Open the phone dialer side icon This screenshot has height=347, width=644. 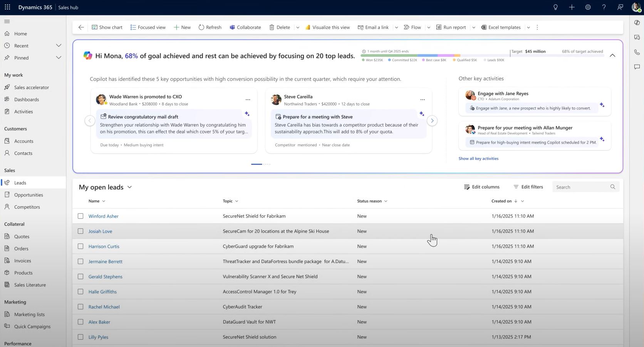point(637,52)
